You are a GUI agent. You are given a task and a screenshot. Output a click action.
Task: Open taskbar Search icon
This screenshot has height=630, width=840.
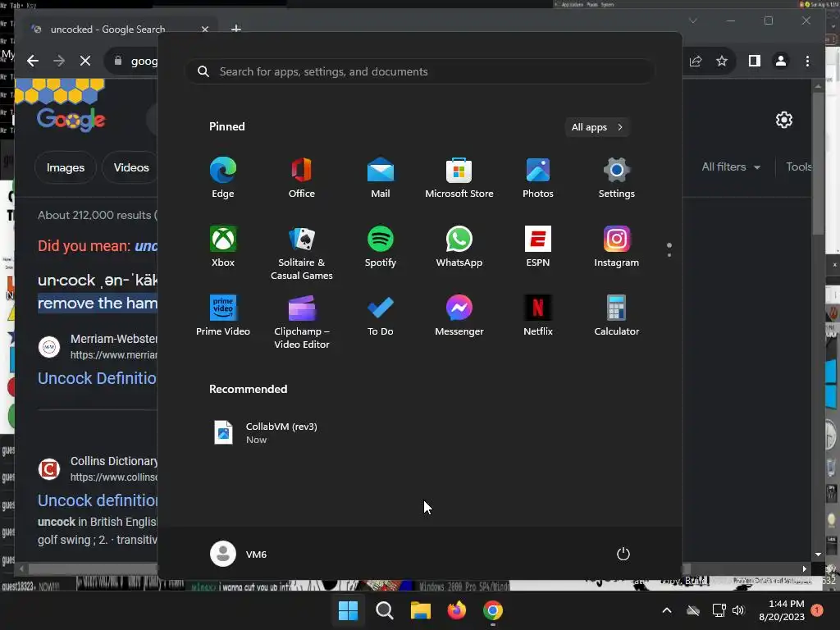point(384,610)
